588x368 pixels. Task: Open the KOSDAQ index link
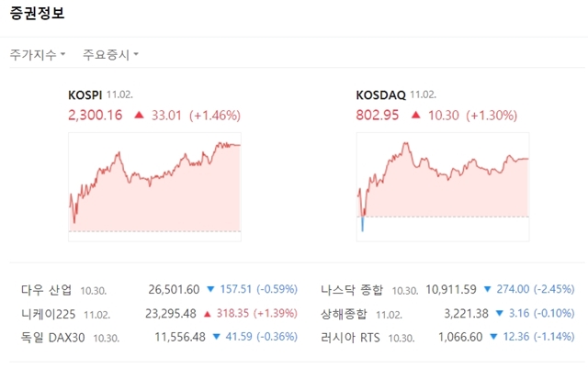(x=379, y=95)
